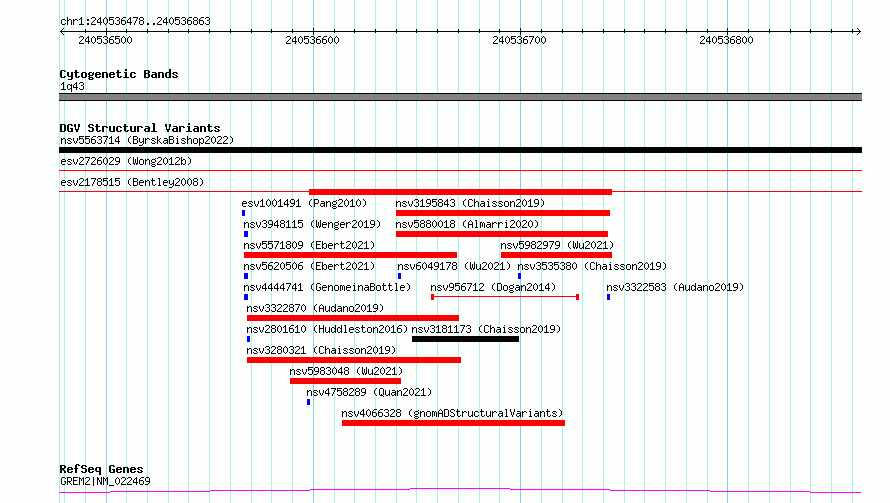Click variant label nsv956712 (Dogan2014)
The image size is (890, 503).
pos(493,287)
